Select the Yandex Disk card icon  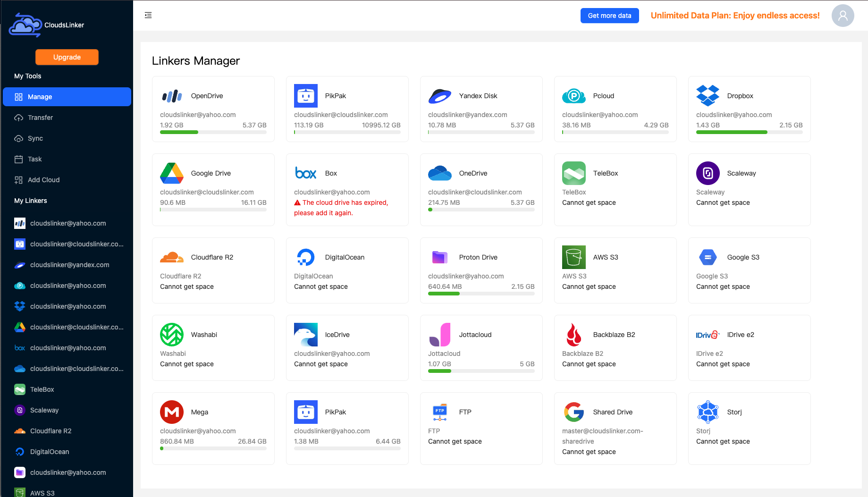point(440,96)
